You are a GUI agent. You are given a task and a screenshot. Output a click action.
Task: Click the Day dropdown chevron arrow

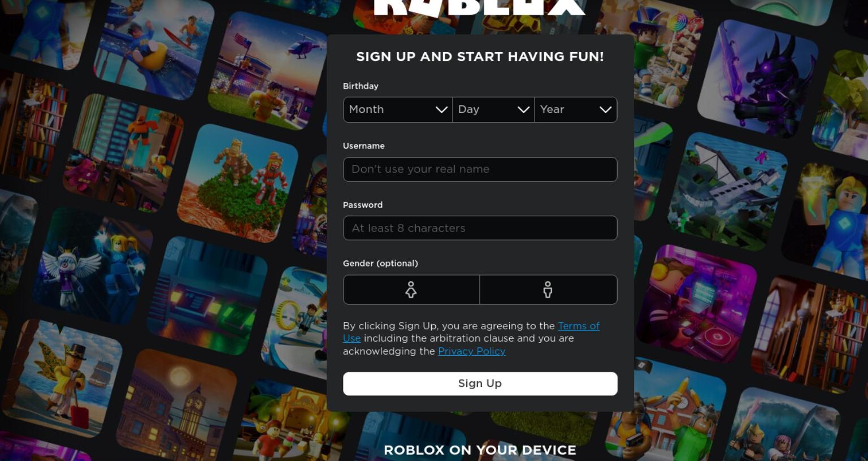pyautogui.click(x=524, y=110)
